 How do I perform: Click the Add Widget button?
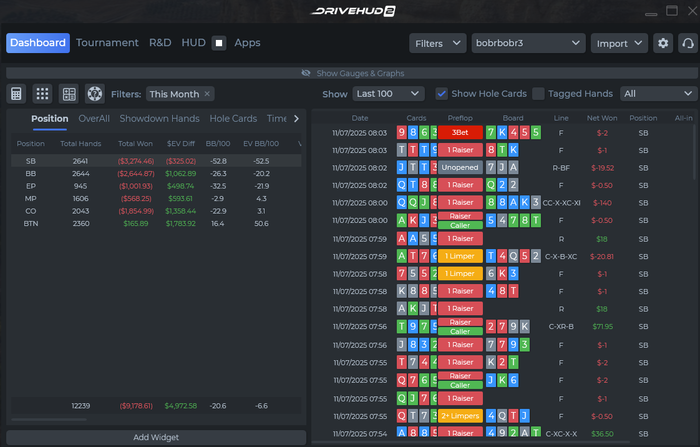point(156,437)
